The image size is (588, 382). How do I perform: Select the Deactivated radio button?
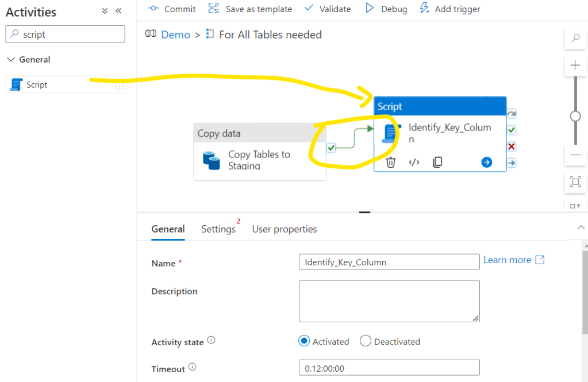[366, 341]
